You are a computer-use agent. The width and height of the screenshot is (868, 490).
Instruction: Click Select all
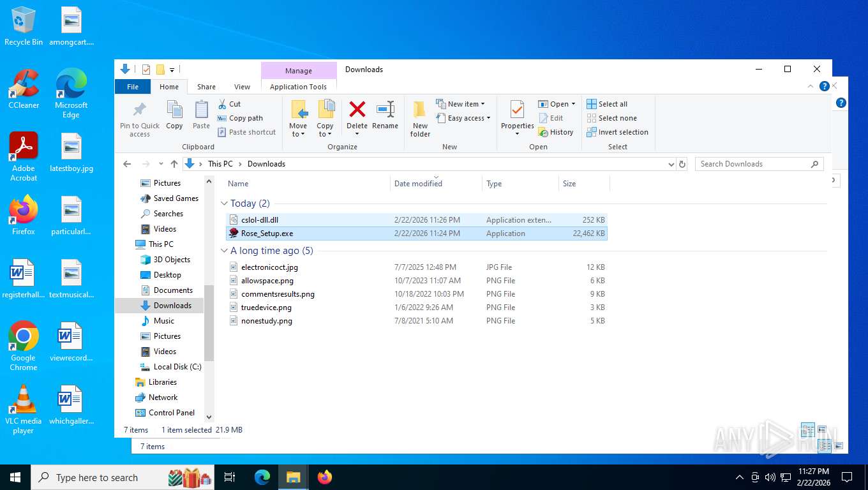click(607, 104)
